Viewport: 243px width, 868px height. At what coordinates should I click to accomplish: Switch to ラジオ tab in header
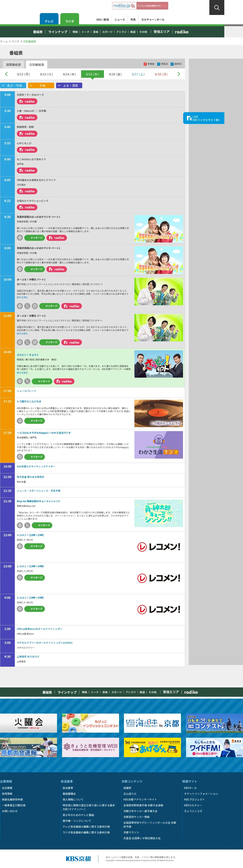70,19
